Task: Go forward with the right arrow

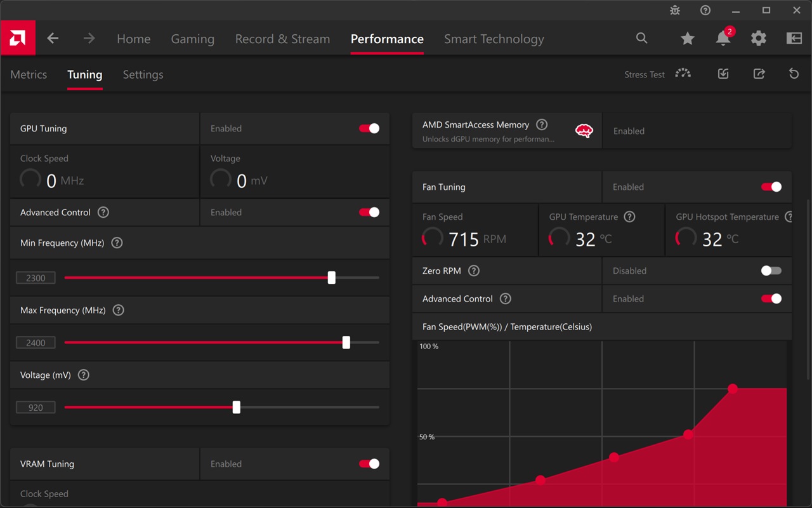Action: [89, 39]
